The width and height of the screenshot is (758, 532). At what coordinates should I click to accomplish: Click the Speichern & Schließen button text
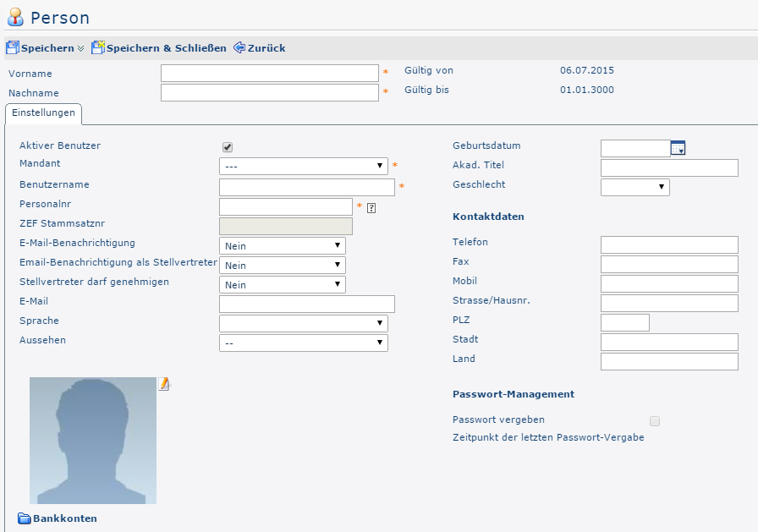(x=166, y=48)
